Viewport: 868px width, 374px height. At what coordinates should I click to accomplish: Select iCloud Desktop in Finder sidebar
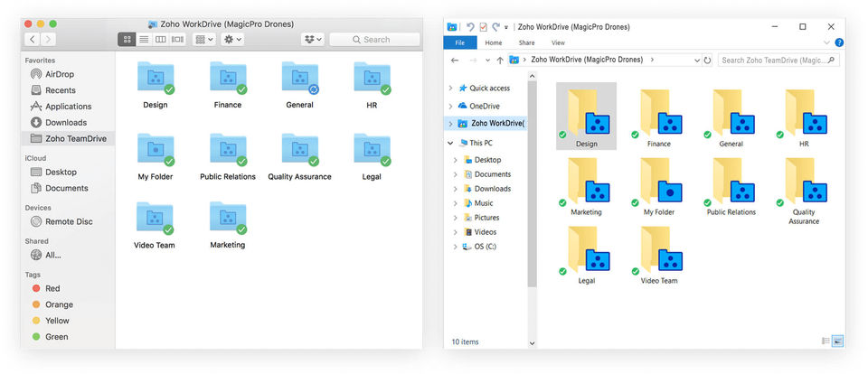61,172
